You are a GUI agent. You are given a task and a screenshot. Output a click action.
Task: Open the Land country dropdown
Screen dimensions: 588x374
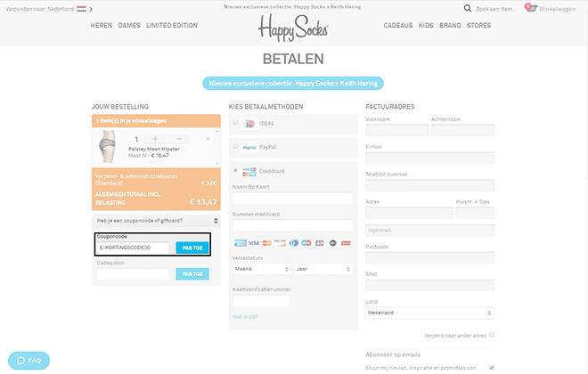click(429, 313)
